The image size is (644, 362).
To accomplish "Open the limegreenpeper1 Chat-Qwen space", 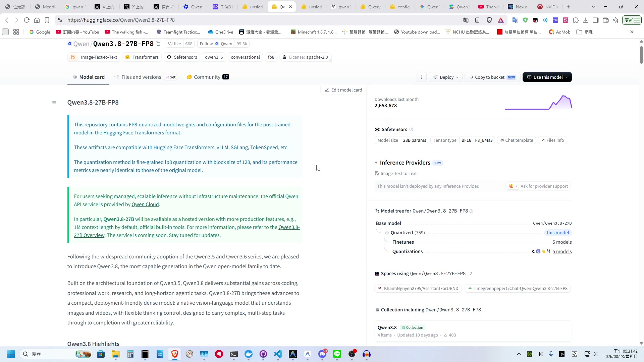I will 518,289.
